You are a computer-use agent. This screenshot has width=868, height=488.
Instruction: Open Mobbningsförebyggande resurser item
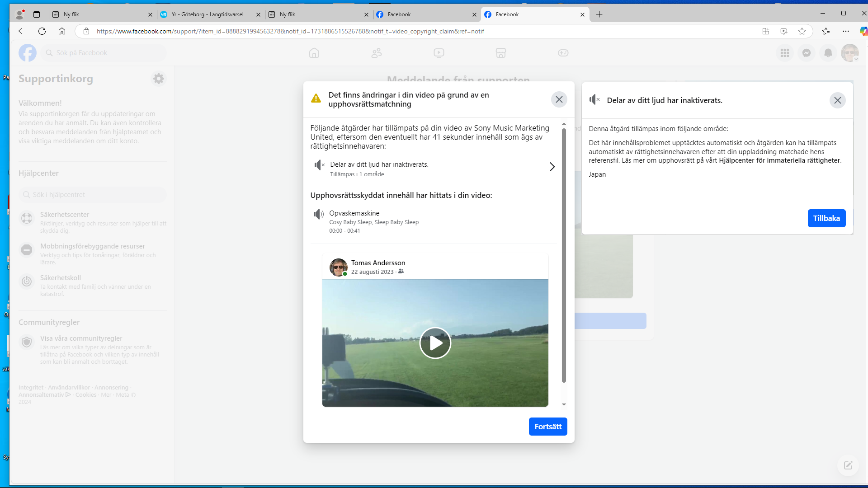[x=93, y=253]
